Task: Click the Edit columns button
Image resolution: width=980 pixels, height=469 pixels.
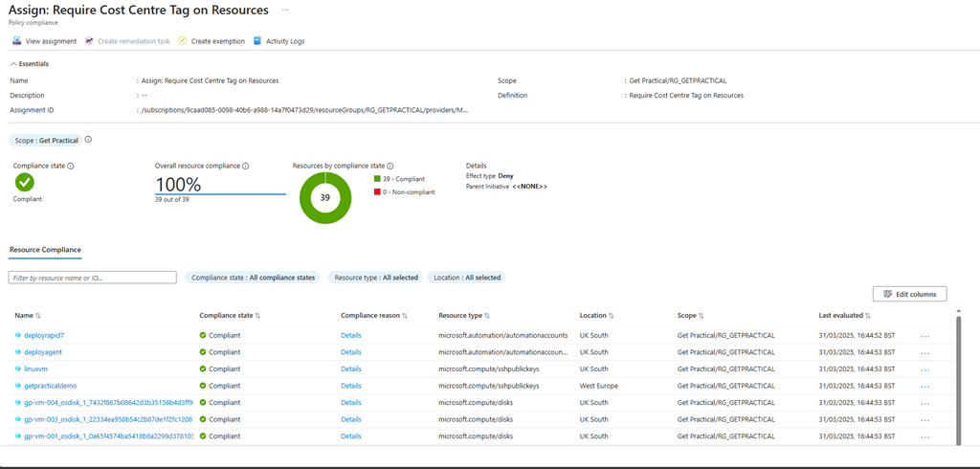Action: (909, 294)
